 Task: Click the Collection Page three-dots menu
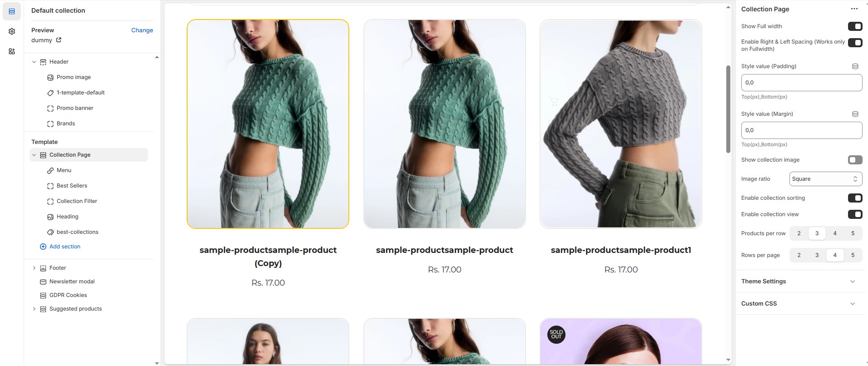(854, 9)
